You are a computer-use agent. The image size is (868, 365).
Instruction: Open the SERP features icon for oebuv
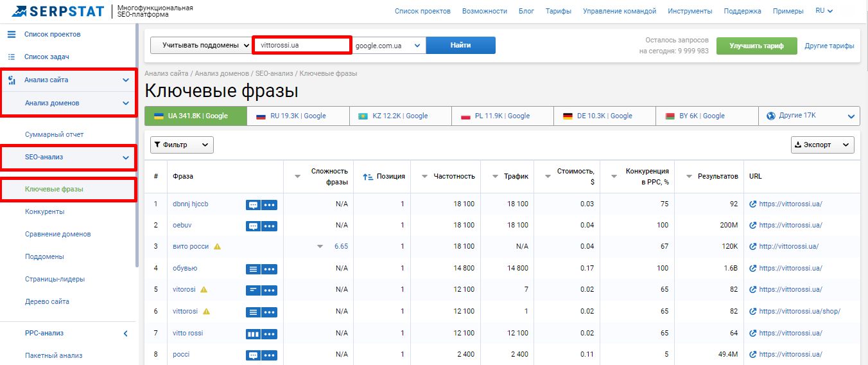point(253,226)
